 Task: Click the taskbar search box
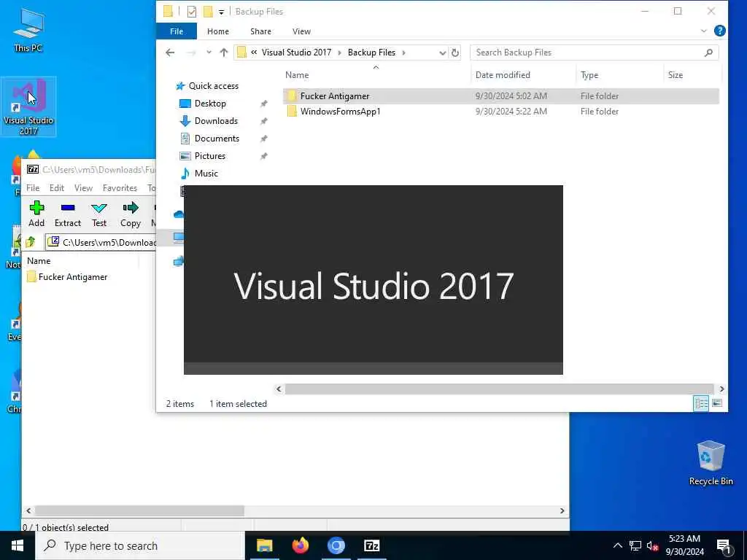140,545
